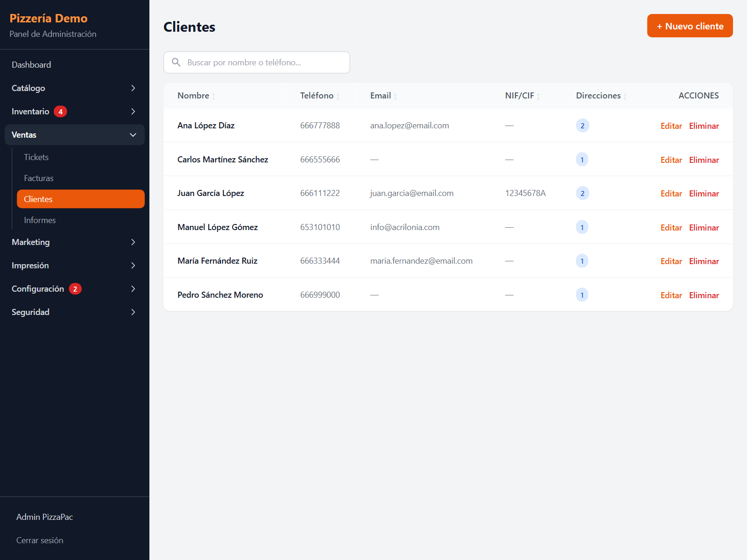The image size is (747, 560).
Task: Expand the Inventario menu chevron
Action: [133, 112]
